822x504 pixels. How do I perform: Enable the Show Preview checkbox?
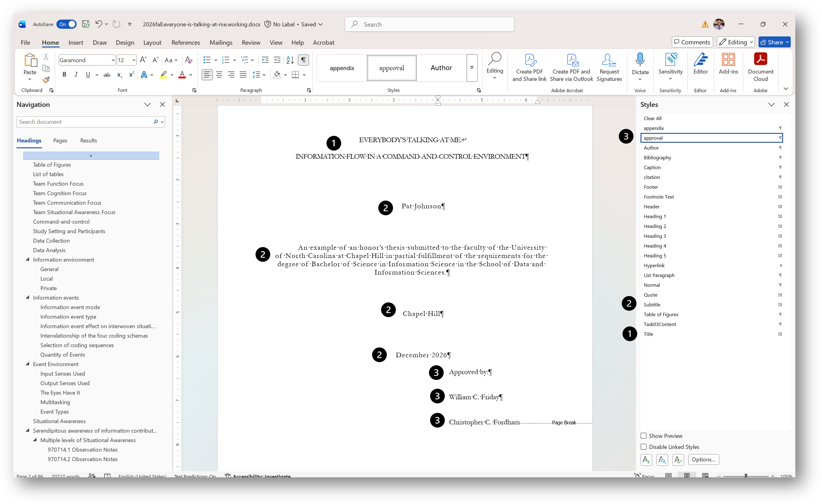[643, 436]
